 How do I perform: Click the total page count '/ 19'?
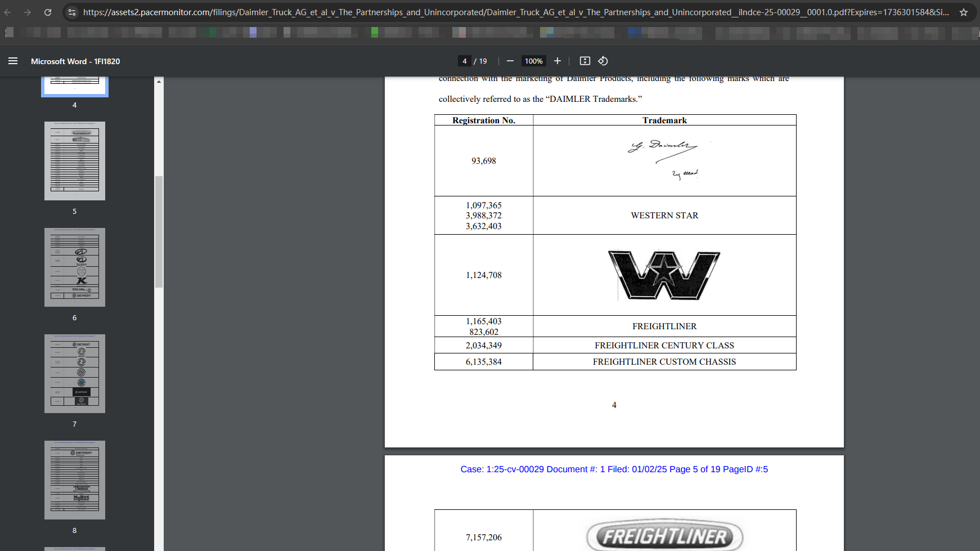(x=480, y=61)
